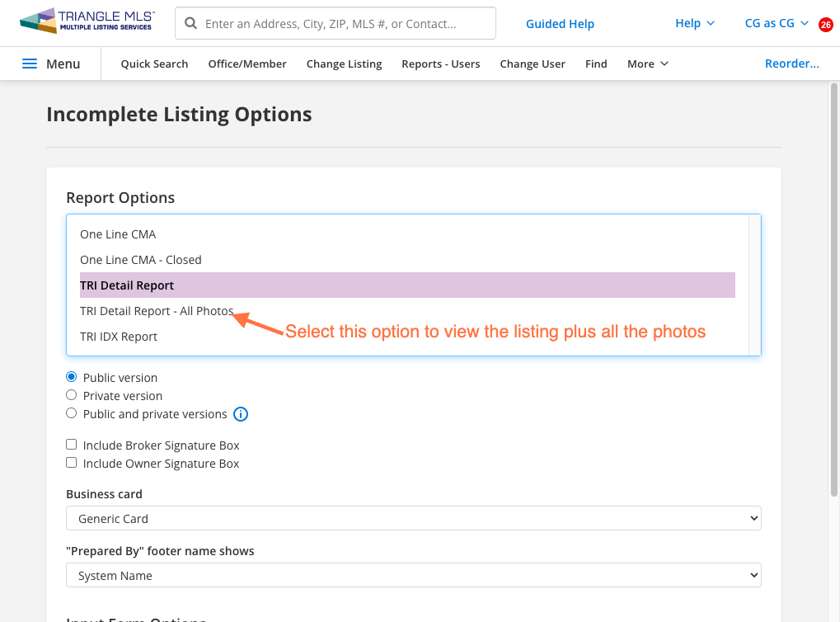Image resolution: width=840 pixels, height=622 pixels.
Task: Enable Include Broker Signature Box
Action: pos(71,445)
